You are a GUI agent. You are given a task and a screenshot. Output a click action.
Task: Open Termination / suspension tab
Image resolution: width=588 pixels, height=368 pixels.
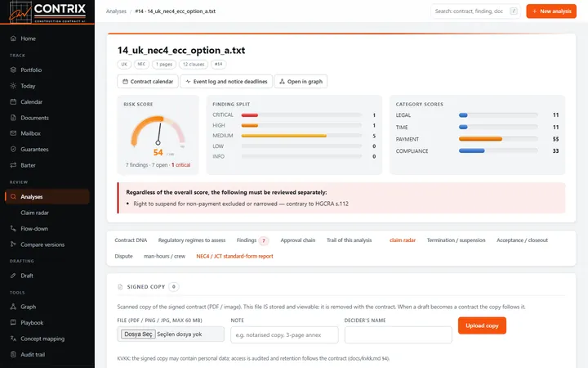(456, 240)
